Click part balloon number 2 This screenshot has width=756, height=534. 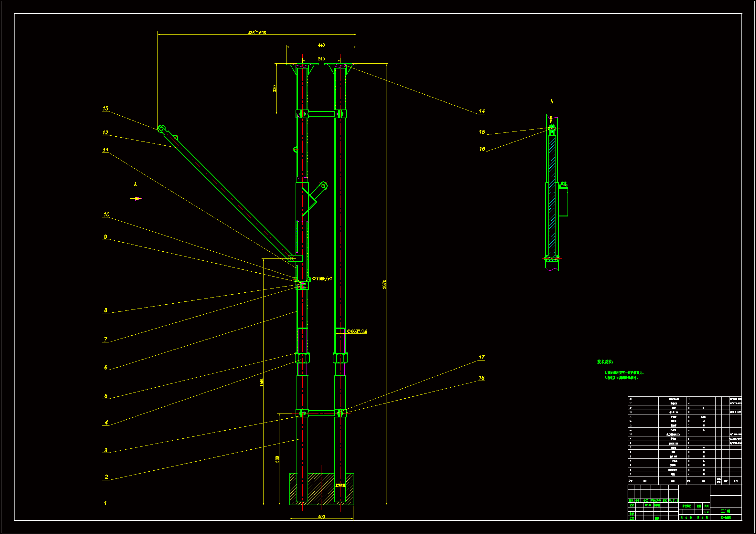coord(106,477)
